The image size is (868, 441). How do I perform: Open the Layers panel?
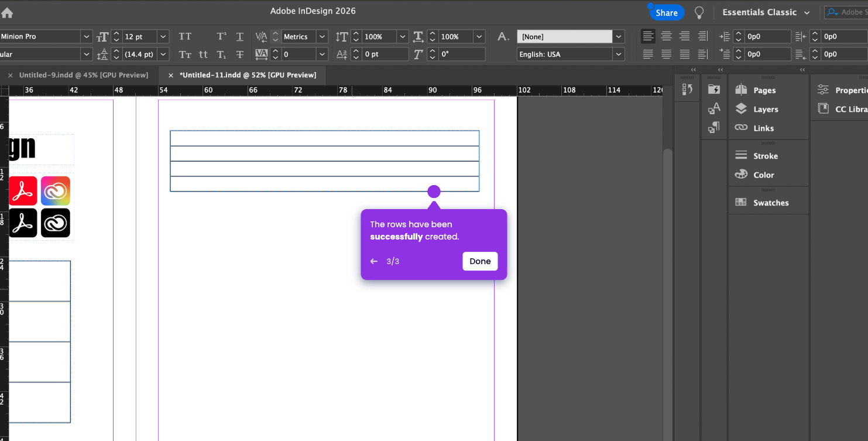tap(765, 109)
